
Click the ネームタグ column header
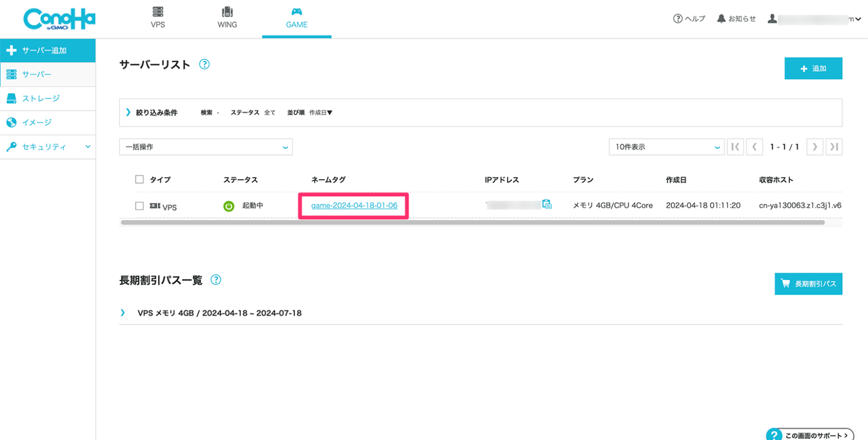pyautogui.click(x=328, y=180)
